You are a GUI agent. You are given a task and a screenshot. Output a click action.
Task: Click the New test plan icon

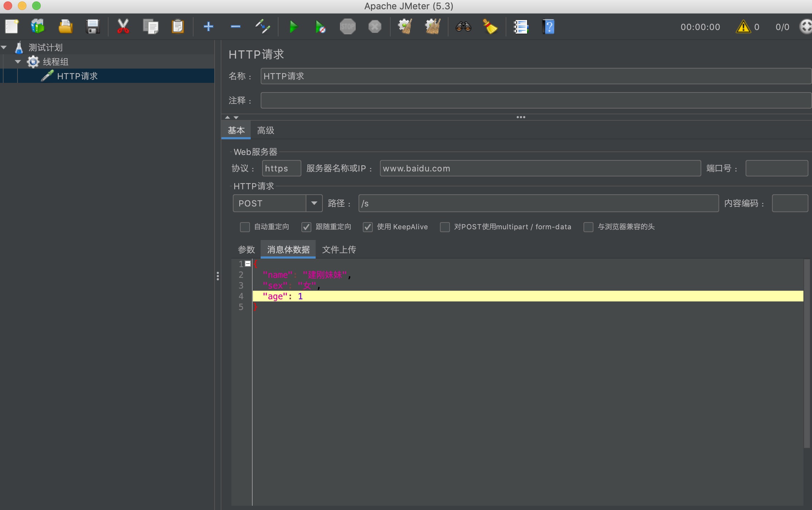12,27
